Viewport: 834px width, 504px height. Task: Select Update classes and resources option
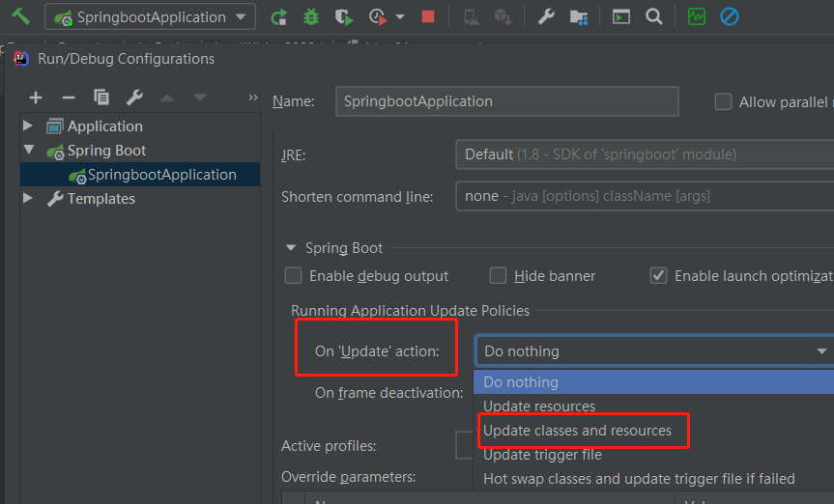(x=653, y=431)
